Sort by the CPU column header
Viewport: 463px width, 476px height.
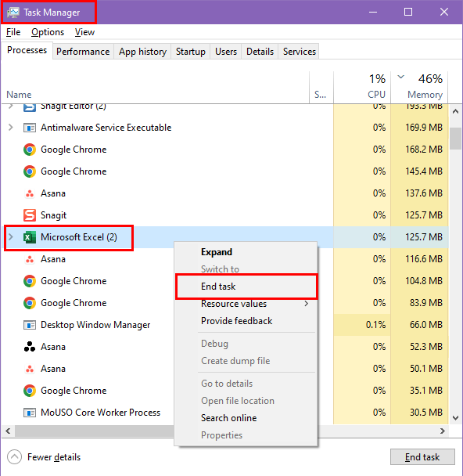[x=376, y=95]
